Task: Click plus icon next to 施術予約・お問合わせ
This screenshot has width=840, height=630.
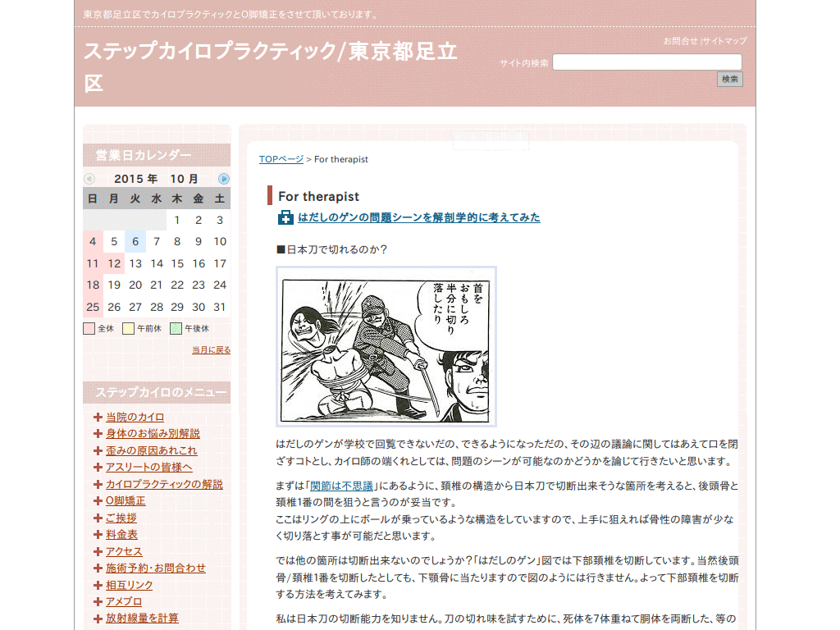Action: coord(98,568)
